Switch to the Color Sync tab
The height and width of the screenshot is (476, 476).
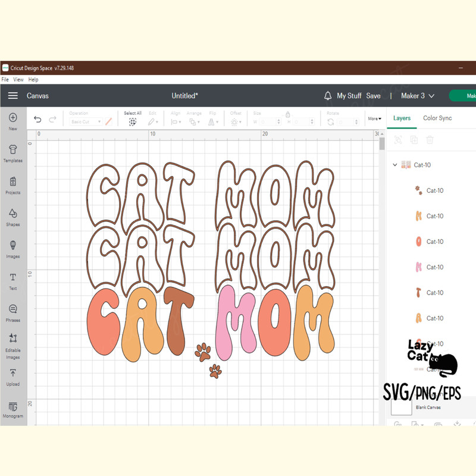[x=437, y=118]
